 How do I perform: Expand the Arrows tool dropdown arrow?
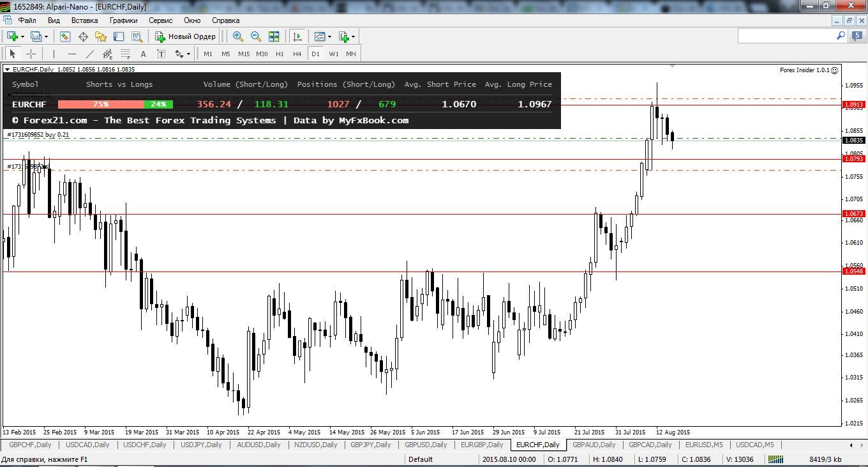188,54
